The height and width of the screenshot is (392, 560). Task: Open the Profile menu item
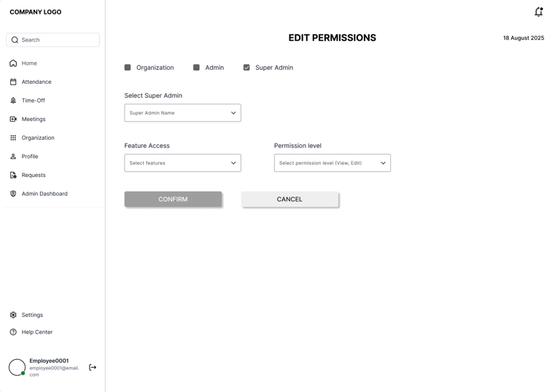(29, 157)
